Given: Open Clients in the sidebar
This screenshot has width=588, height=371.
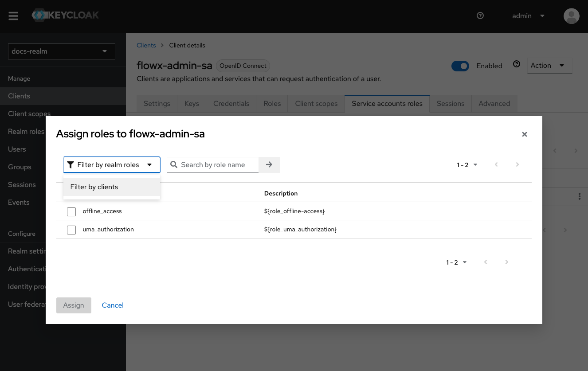Looking at the screenshot, I should pyautogui.click(x=63, y=96).
